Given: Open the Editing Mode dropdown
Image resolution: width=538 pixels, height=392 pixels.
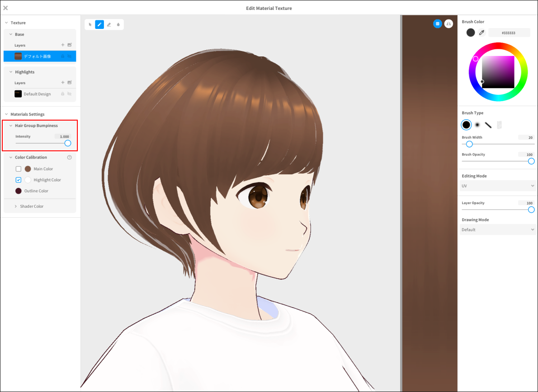Looking at the screenshot, I should click(x=498, y=186).
